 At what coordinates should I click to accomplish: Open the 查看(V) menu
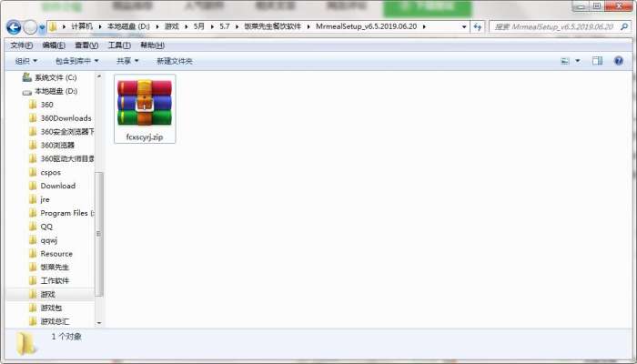86,45
